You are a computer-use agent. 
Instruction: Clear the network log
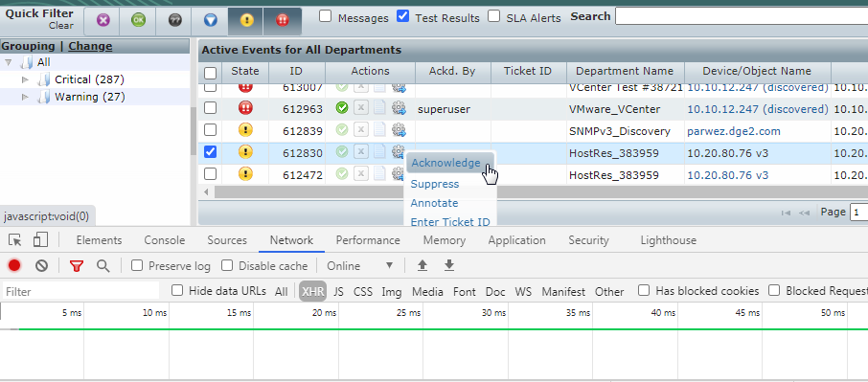(41, 266)
